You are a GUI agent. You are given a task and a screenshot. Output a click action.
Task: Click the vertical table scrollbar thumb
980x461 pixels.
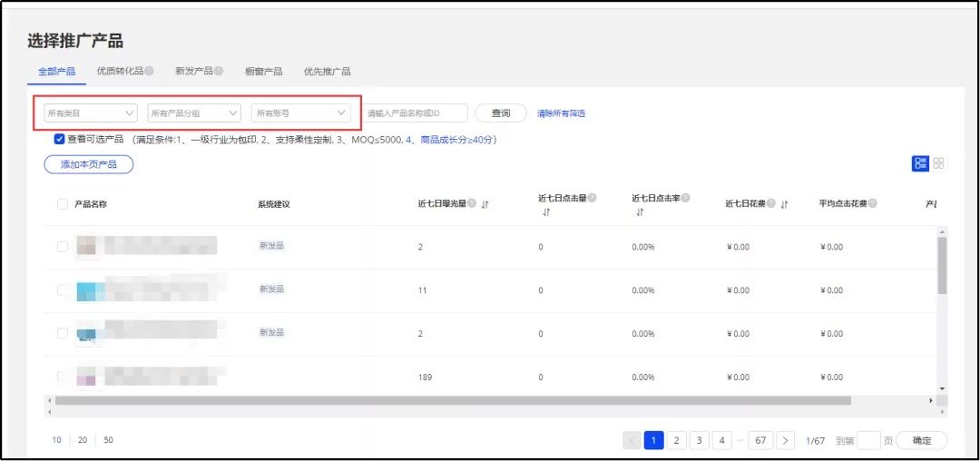[942, 266]
